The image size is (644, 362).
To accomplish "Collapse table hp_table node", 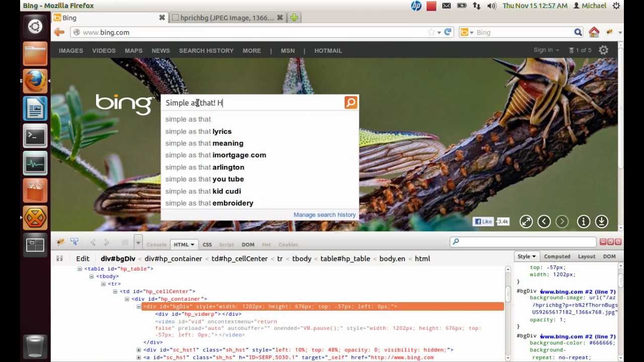I will [79, 268].
